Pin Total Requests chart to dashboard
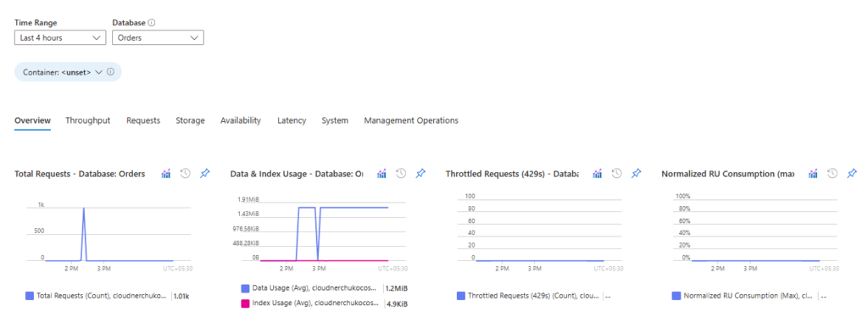The image size is (868, 334). [x=205, y=174]
